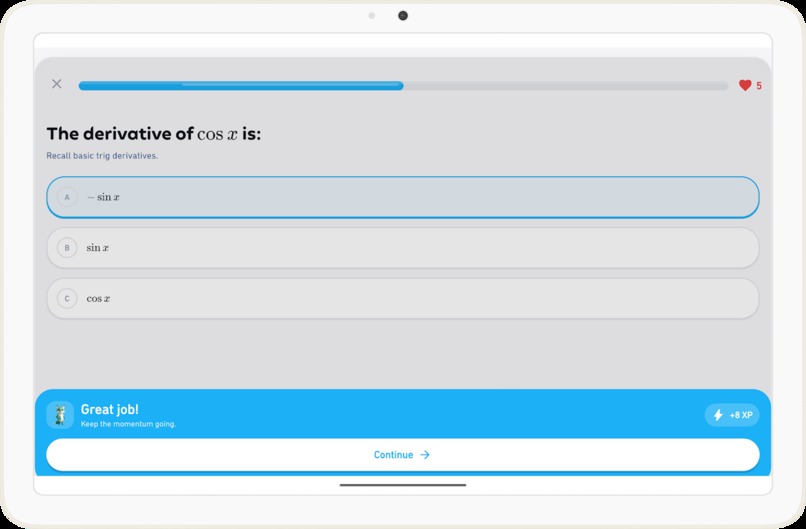Click the Continue button

[402, 454]
